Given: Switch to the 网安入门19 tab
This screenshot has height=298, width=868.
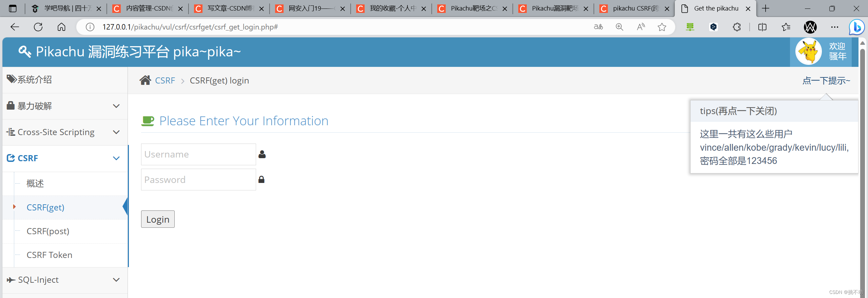Looking at the screenshot, I should point(310,8).
